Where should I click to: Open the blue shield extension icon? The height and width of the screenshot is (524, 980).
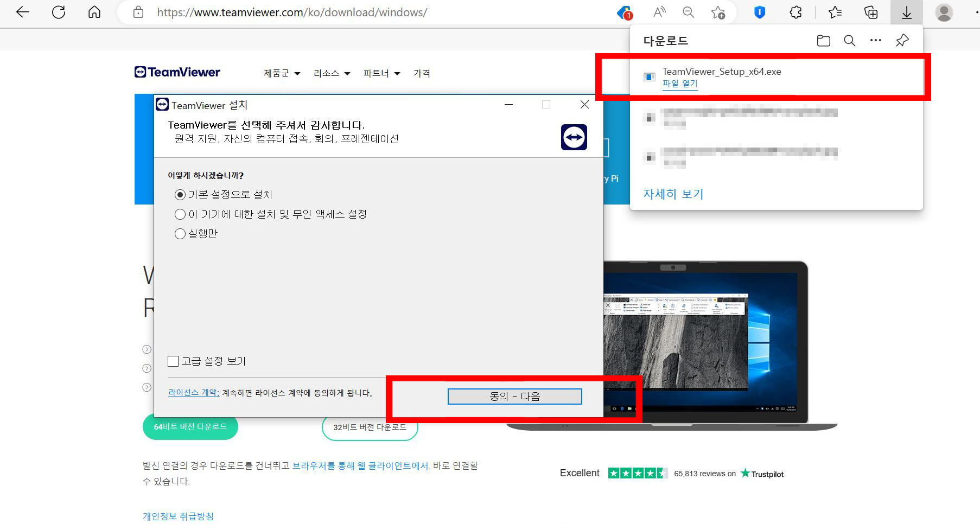(x=760, y=12)
